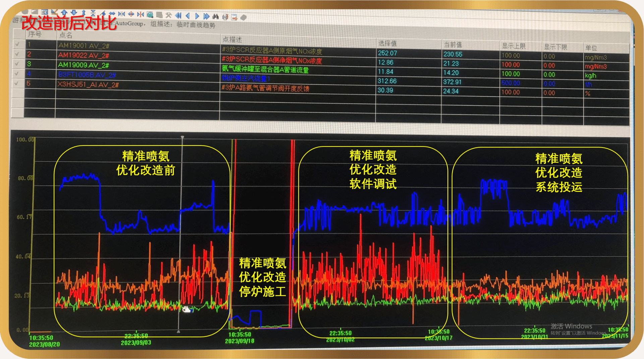Viewport: 644px width, 359px height.
Task: Jump back with the double-left arrow icon
Action: pos(178,15)
